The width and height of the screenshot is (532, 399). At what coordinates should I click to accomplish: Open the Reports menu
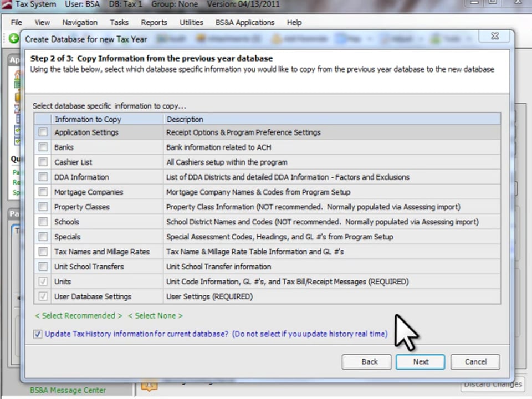(154, 22)
